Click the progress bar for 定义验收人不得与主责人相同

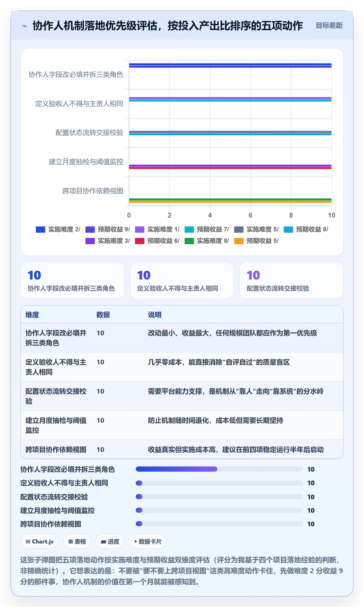click(x=219, y=483)
